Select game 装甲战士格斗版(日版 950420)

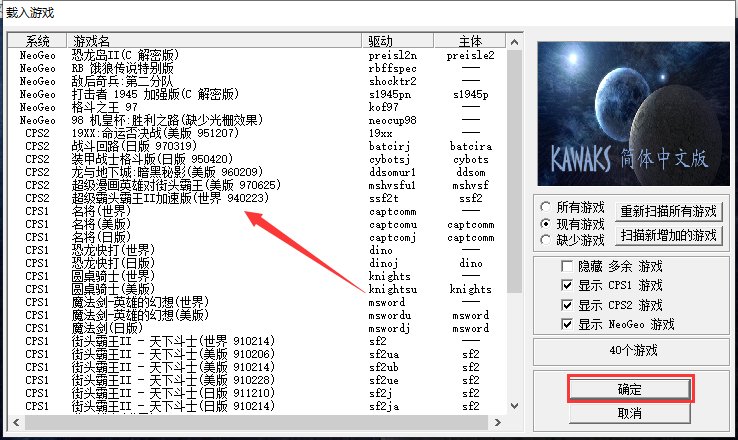(x=152, y=159)
